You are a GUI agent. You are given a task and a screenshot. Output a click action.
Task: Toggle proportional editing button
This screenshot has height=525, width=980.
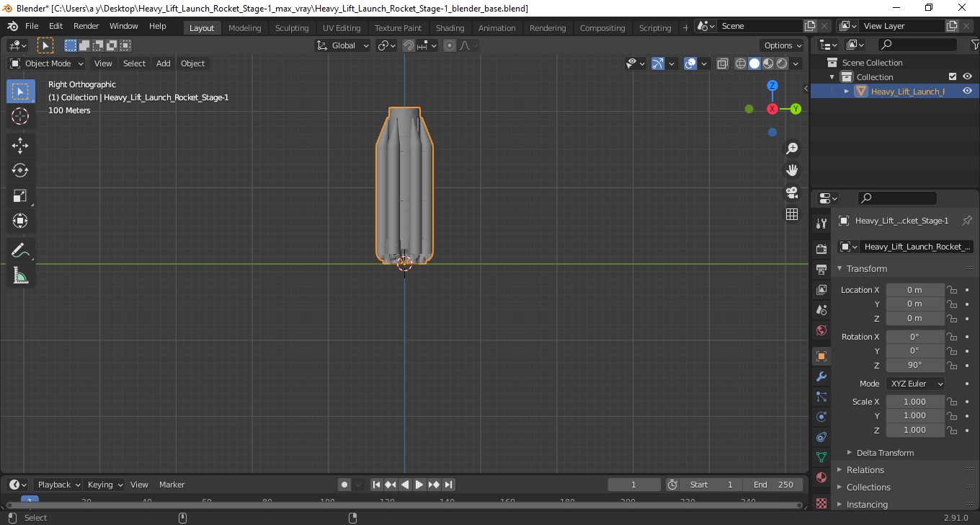point(450,45)
